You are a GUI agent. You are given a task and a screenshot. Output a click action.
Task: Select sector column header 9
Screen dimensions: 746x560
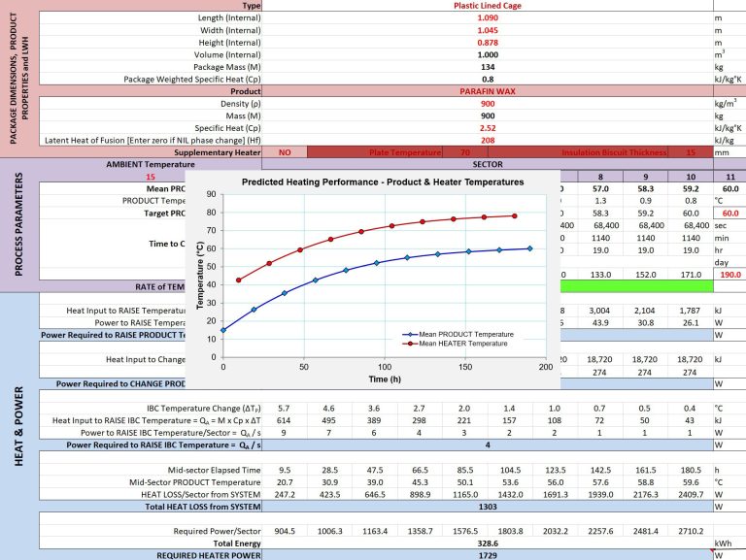[x=646, y=177]
